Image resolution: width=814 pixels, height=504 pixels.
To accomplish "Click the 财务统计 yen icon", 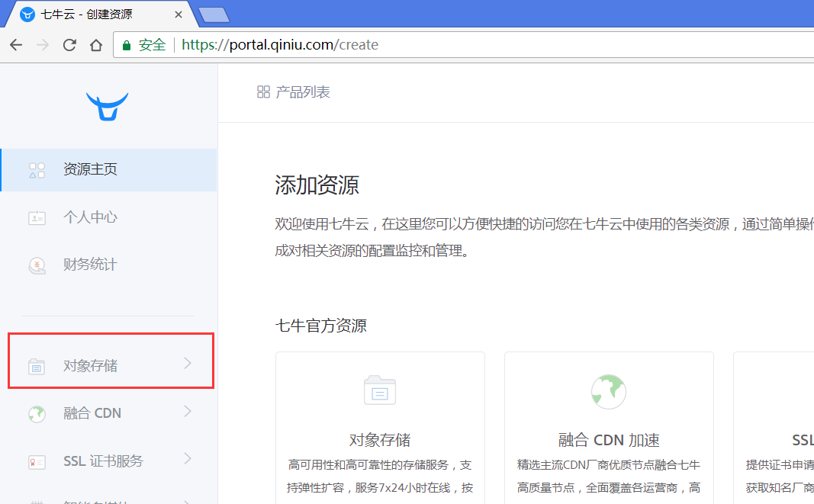I will point(37,265).
